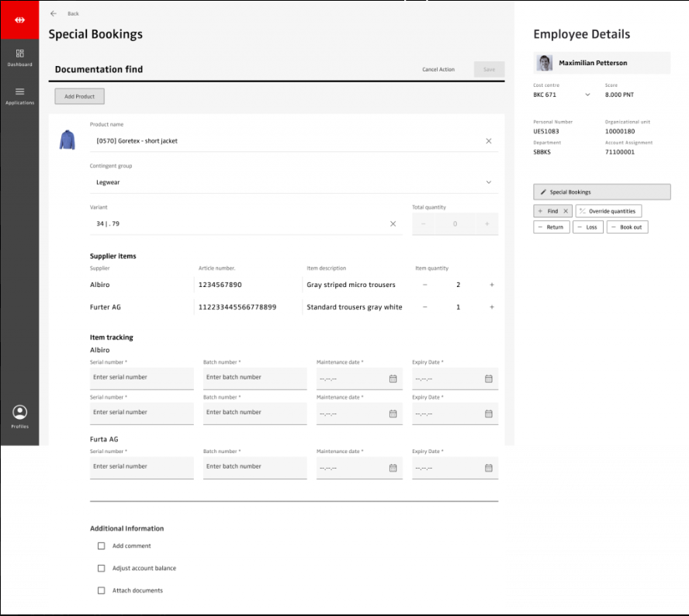Select the Override quantities option
The height and width of the screenshot is (616, 689).
tap(608, 211)
